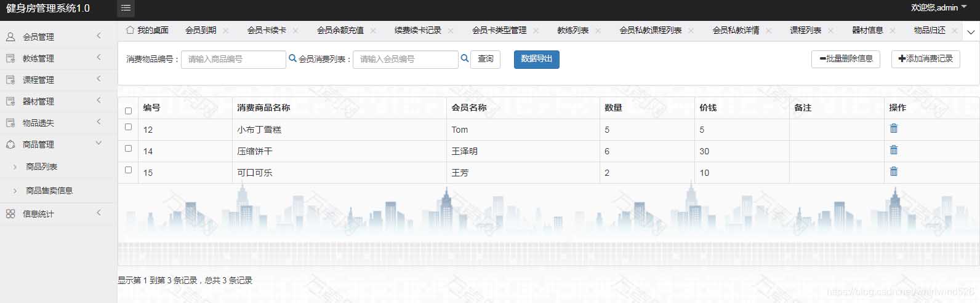
Task: Click the 物品遗失 sidebar icon
Action: pos(10,123)
